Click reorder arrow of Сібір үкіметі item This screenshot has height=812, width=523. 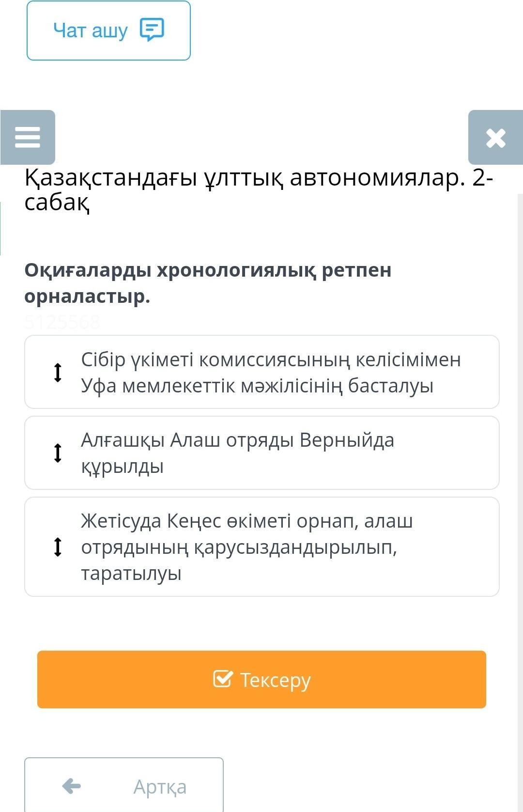coord(58,372)
